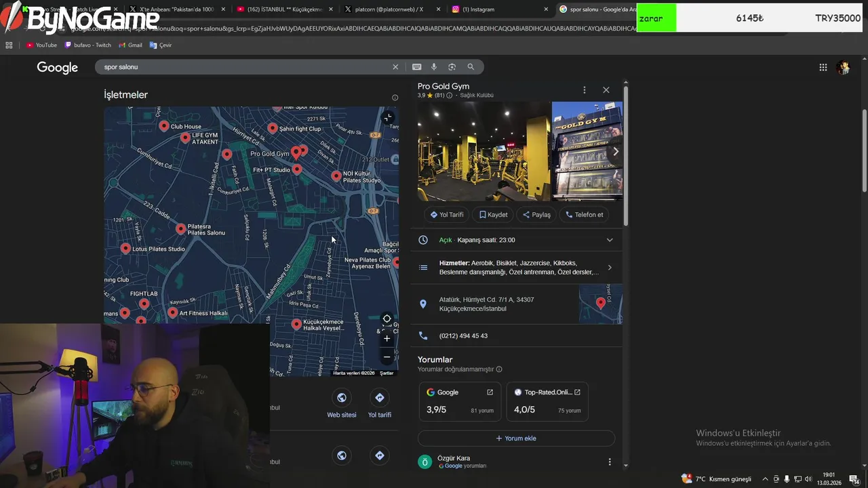Go to Google homepage via logo
868x488 pixels.
click(x=58, y=68)
